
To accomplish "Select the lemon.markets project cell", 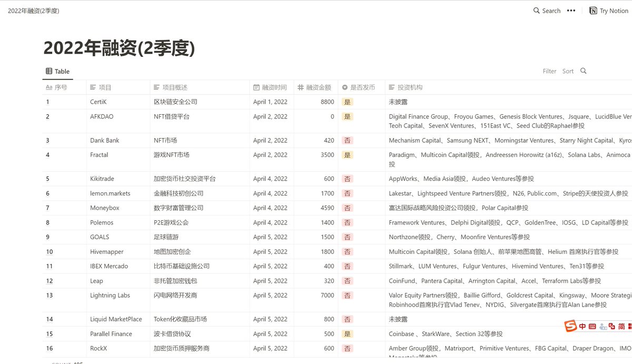I will point(118,193).
